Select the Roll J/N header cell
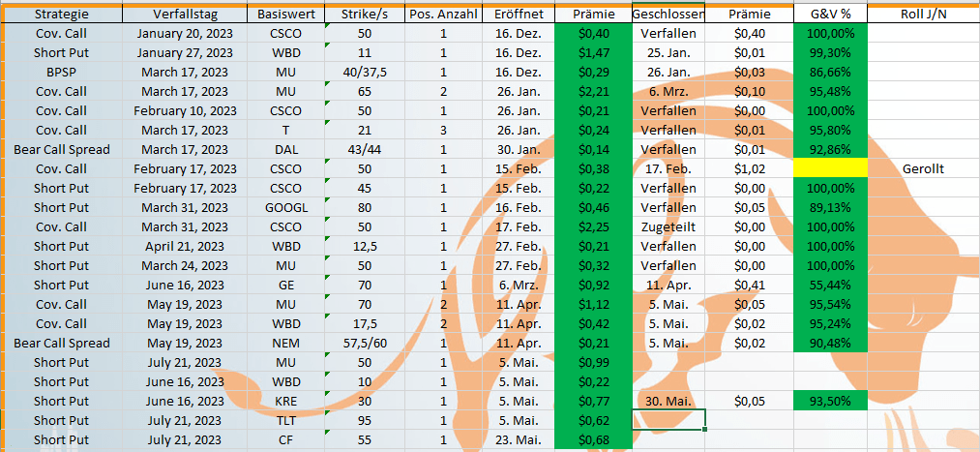980x452 pixels. (923, 14)
